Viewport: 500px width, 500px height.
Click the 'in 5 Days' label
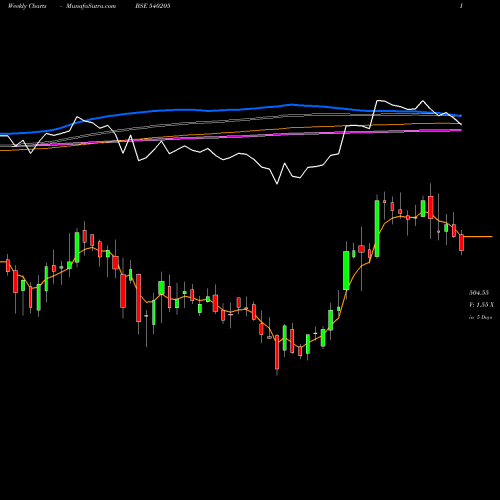pos(481,317)
